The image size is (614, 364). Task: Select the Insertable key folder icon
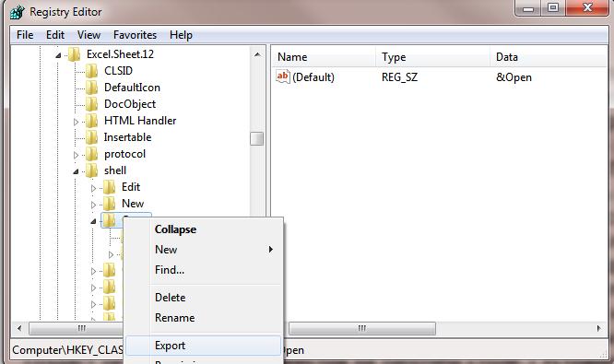91,137
